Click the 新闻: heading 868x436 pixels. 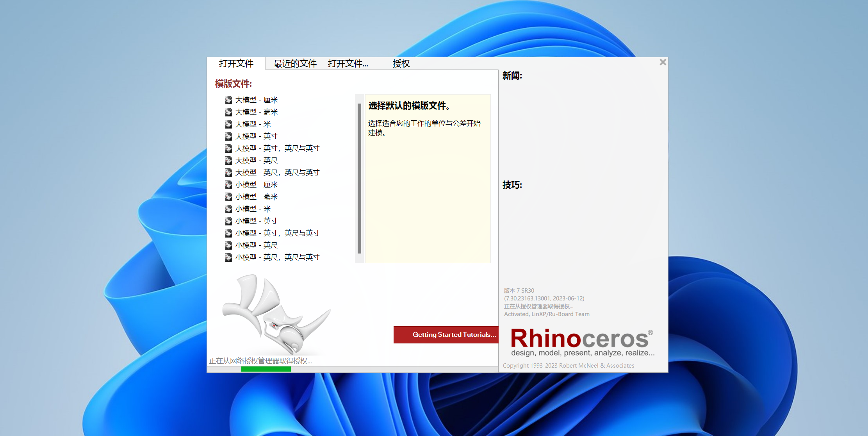pyautogui.click(x=512, y=76)
